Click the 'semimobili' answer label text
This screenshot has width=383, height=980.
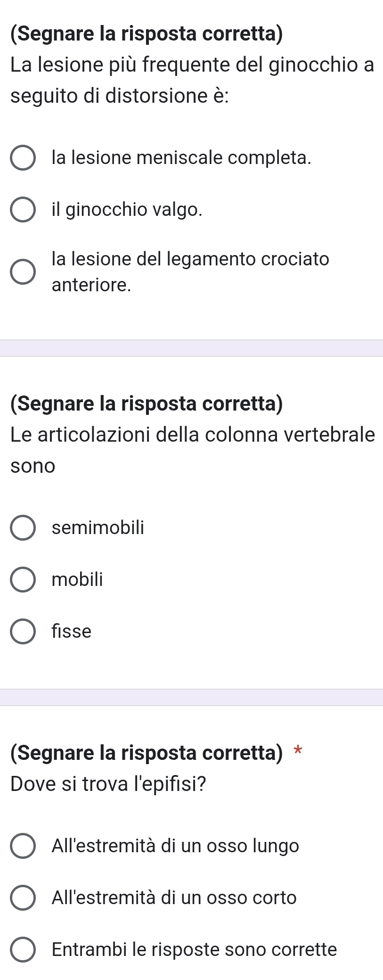point(98,528)
